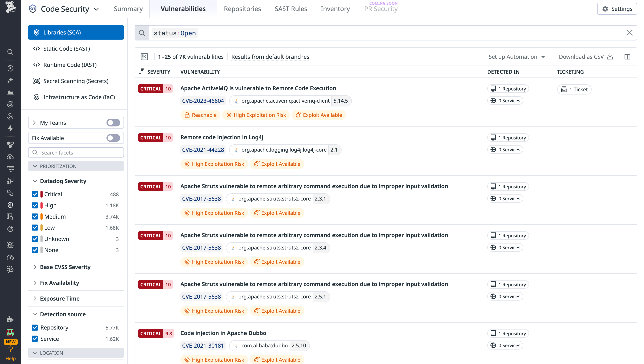Viewport: 644px width, 364px height.
Task: Select the search magnifier in the left rail
Action: click(10, 52)
